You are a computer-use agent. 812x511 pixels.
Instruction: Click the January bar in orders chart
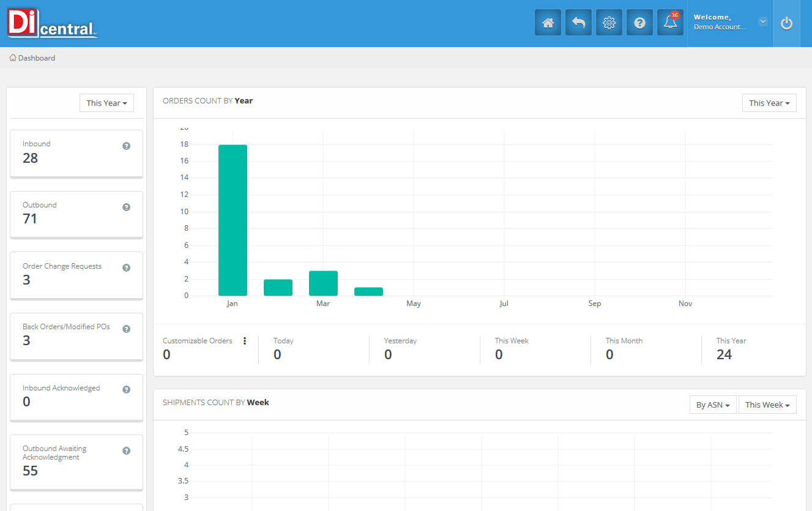[233, 220]
